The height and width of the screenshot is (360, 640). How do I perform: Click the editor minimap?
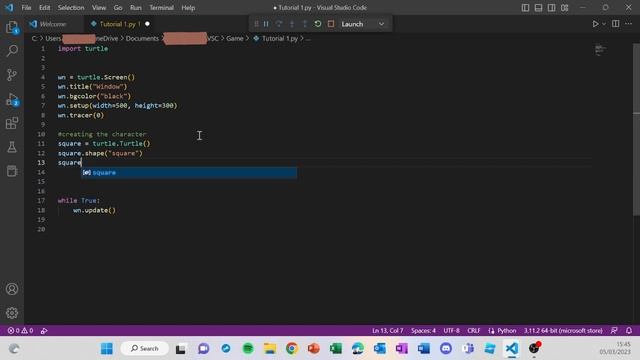(600, 50)
